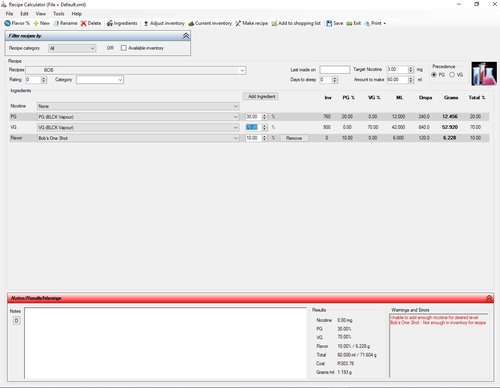Viewport: 500px width, 388px height.
Task: Open the PG (BLCK Vapour) dropdown
Action: click(x=138, y=117)
